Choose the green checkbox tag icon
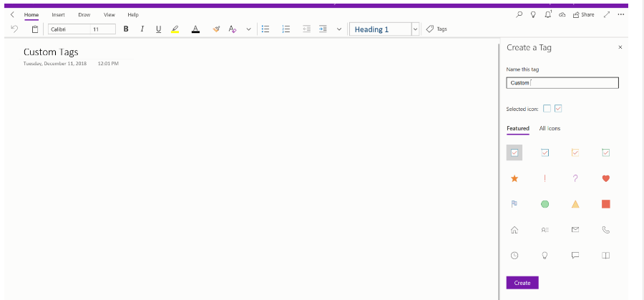644x300 pixels. point(606,152)
